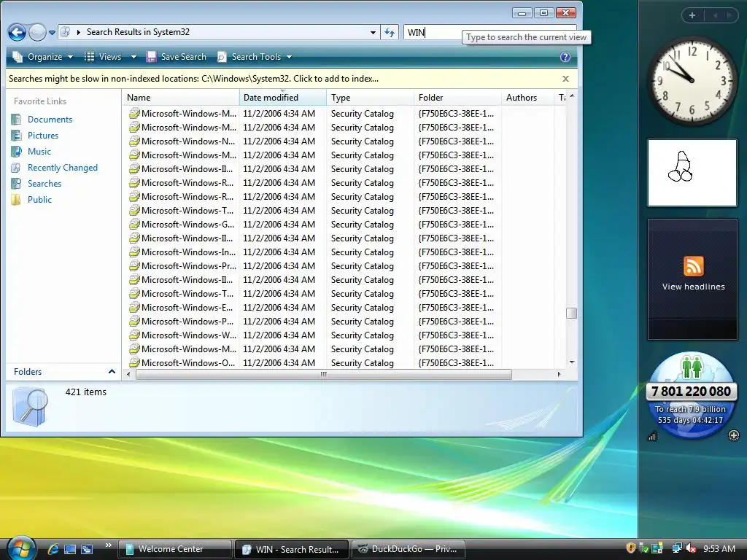Click the vertical scrollbar up arrow
The width and height of the screenshot is (747, 560).
point(572,96)
